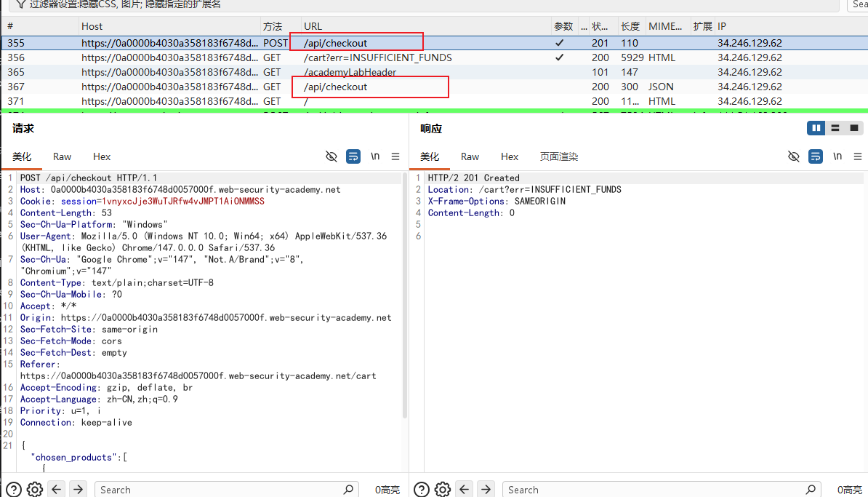
Task: Open settings gear below response panel
Action: [442, 489]
